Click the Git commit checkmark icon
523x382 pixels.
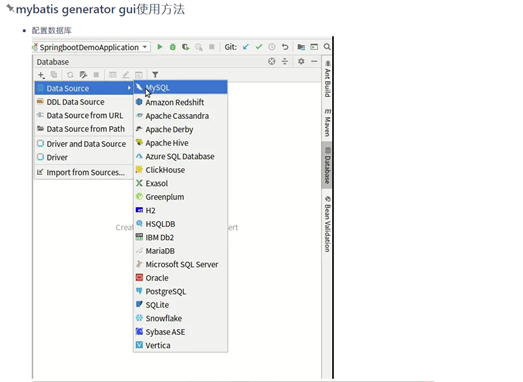coord(259,47)
